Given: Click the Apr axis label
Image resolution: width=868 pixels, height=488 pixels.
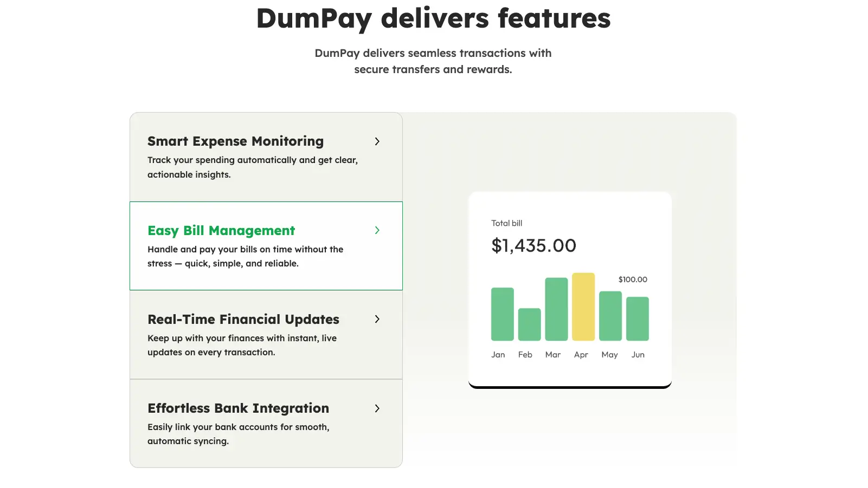Looking at the screenshot, I should [x=581, y=355].
